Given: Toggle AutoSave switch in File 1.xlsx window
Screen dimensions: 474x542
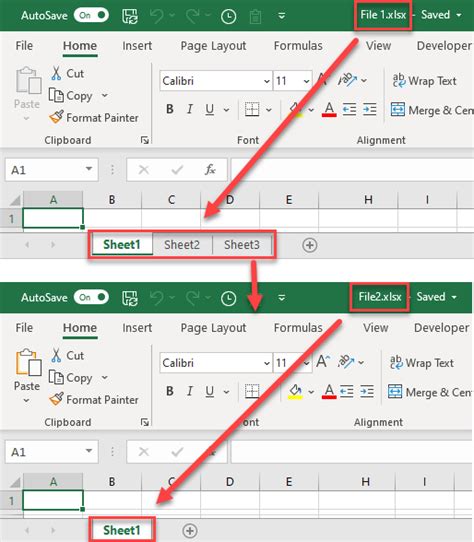Looking at the screenshot, I should tap(91, 15).
